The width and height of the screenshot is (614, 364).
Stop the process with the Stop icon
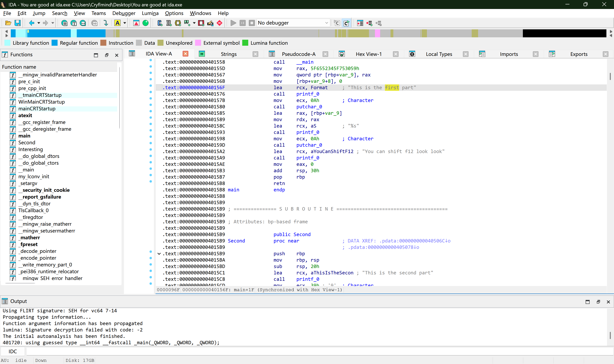tap(252, 23)
